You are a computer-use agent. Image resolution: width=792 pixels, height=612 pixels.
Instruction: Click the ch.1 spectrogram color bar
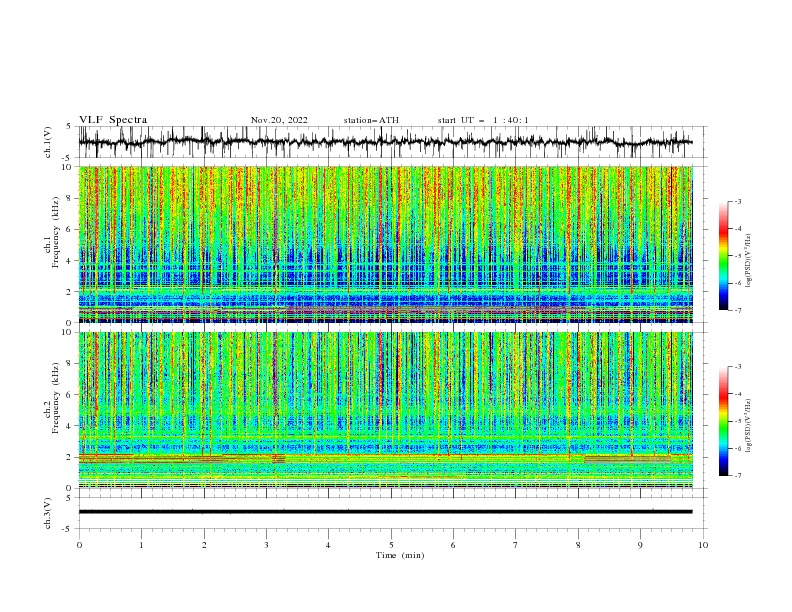tap(724, 256)
